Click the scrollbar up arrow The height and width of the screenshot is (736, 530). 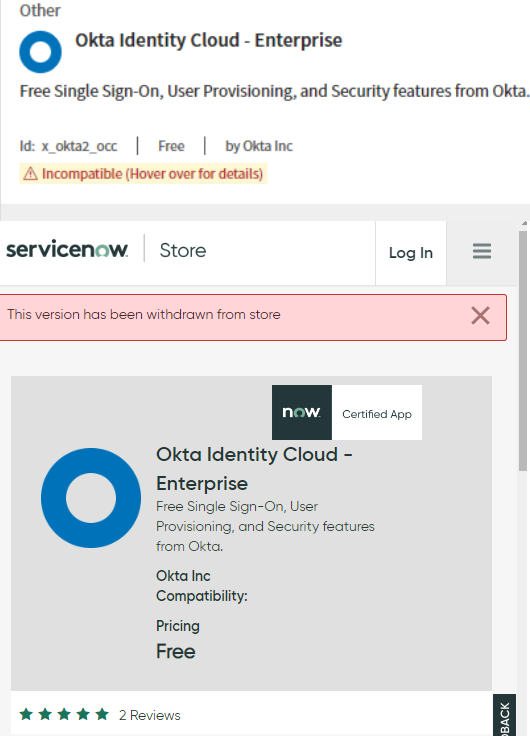click(523, 224)
